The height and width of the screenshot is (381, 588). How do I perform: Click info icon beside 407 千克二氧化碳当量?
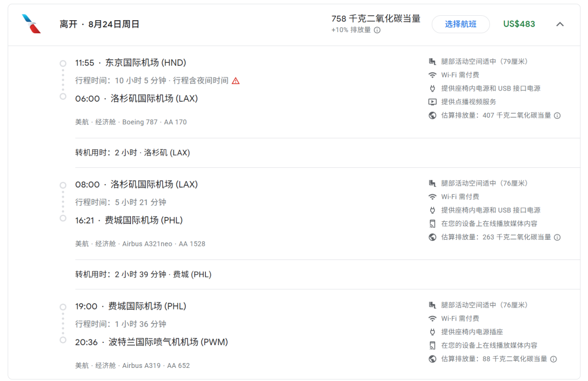557,116
